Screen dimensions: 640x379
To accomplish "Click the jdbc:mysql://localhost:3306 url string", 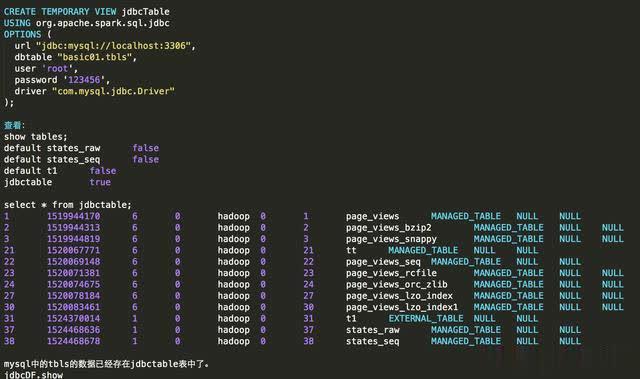I will point(113,46).
